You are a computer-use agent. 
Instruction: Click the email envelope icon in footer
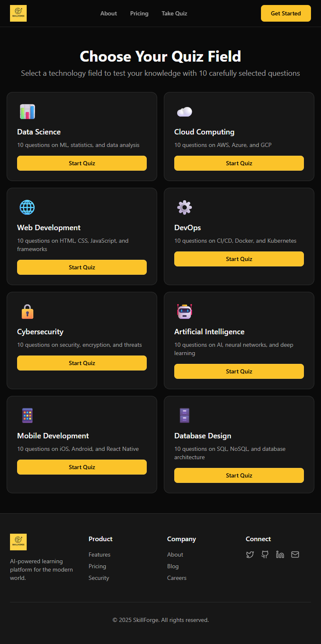click(x=295, y=554)
